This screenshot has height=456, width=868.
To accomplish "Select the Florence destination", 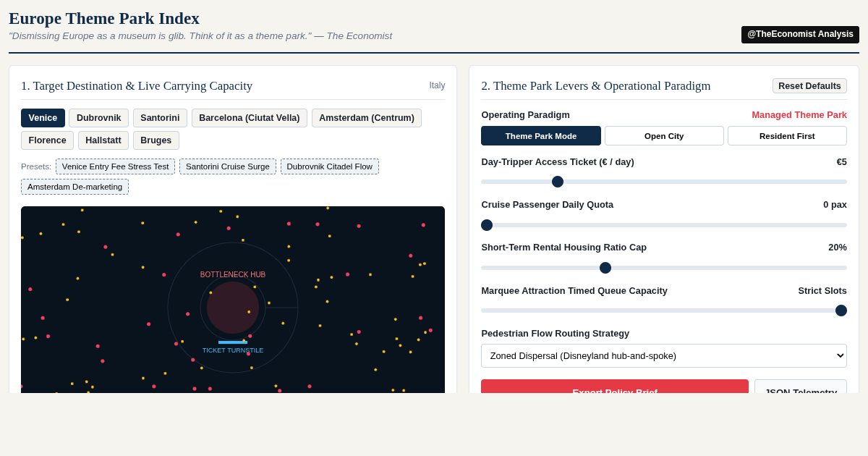I will point(47,140).
